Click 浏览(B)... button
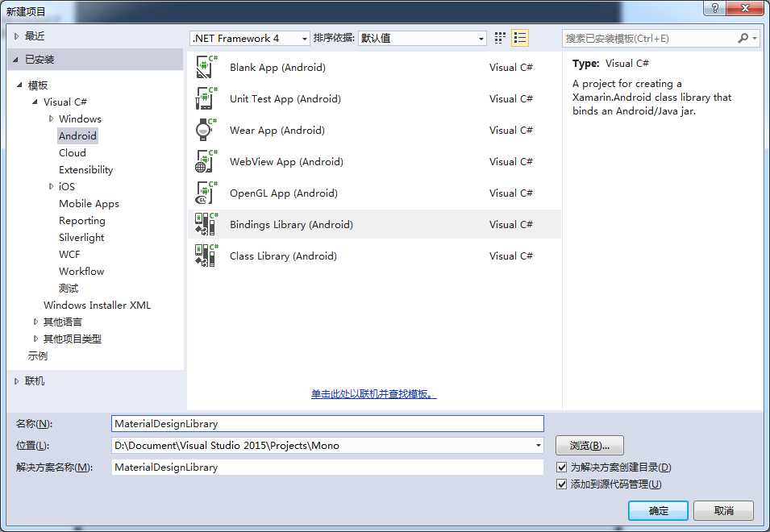This screenshot has width=770, height=532. point(589,446)
